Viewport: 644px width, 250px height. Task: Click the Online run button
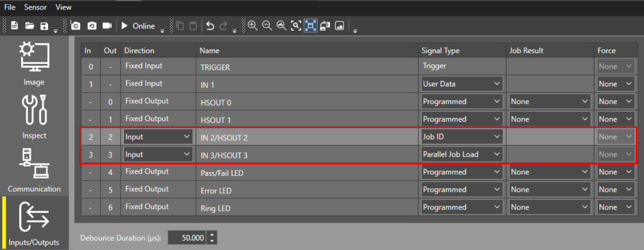(139, 26)
